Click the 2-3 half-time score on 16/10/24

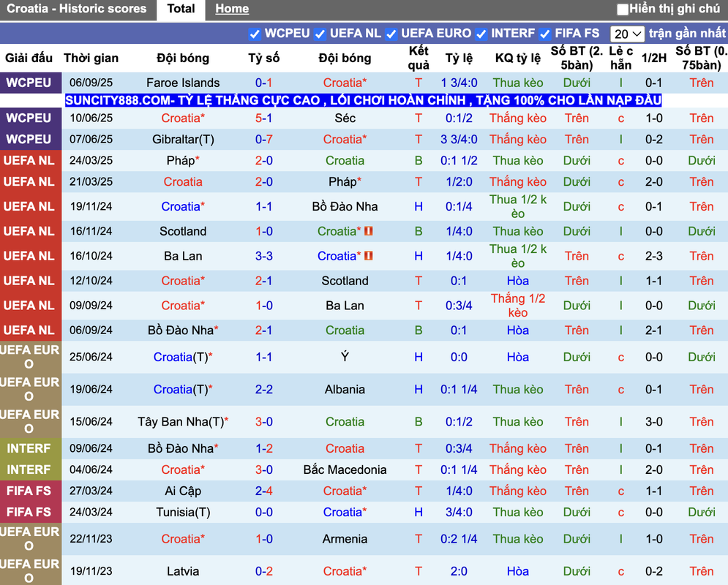653,256
